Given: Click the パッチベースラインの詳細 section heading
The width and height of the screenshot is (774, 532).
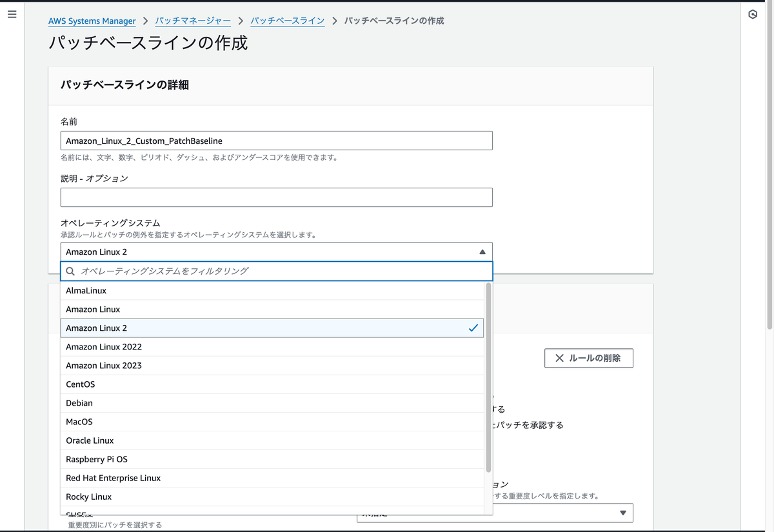Looking at the screenshot, I should pos(124,85).
